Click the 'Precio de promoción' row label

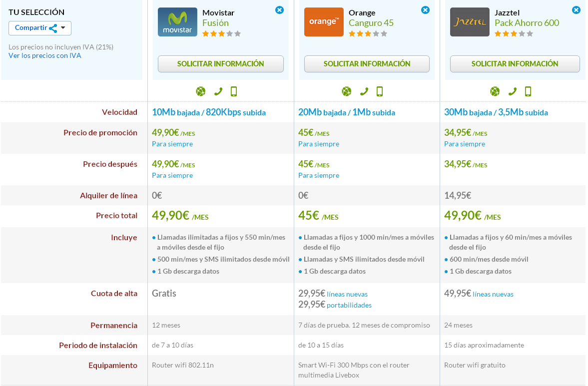100,133
